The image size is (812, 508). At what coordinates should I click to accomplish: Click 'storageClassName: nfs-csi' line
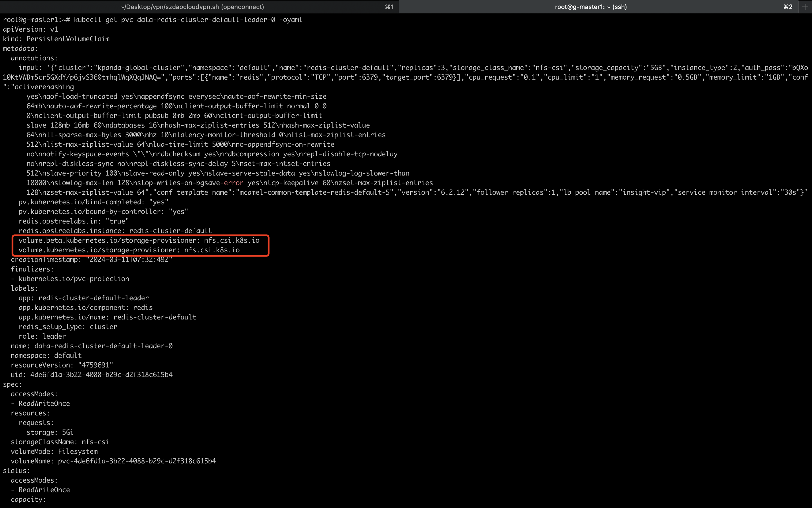pyautogui.click(x=60, y=442)
